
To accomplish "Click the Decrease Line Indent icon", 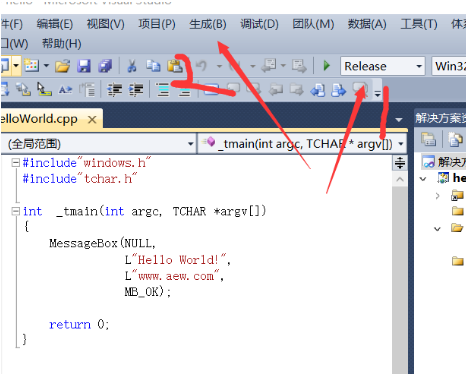I will click(115, 90).
